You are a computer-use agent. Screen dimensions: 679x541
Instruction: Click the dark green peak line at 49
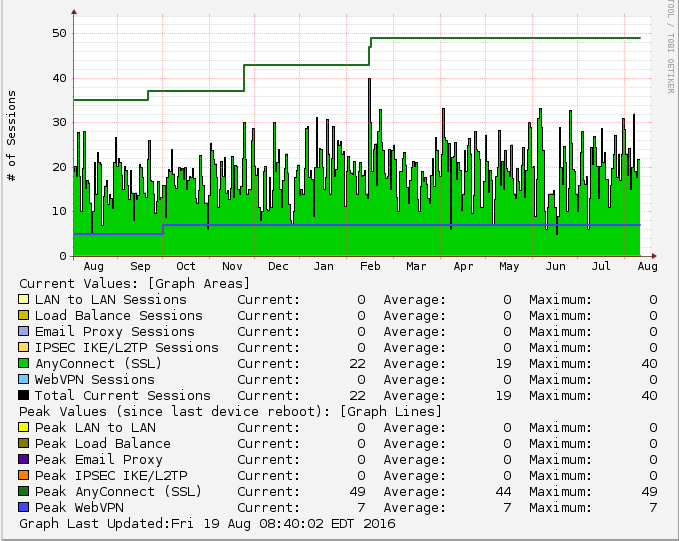point(506,38)
